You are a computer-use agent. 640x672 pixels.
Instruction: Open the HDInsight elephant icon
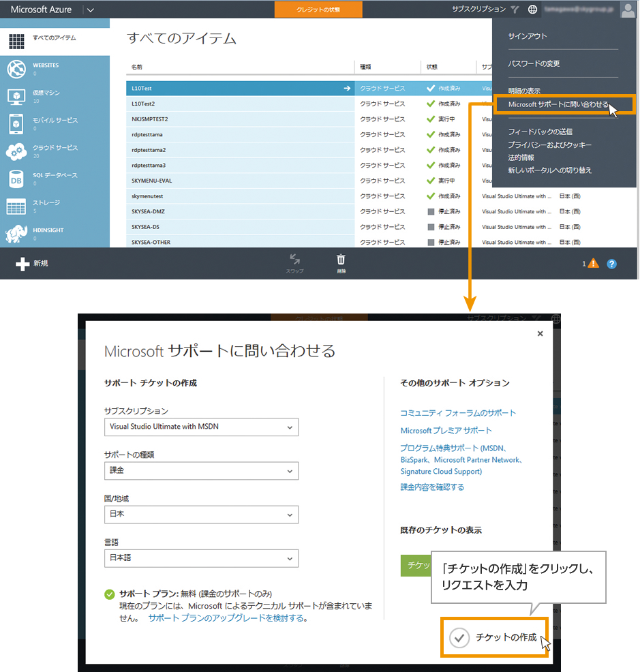[x=16, y=234]
